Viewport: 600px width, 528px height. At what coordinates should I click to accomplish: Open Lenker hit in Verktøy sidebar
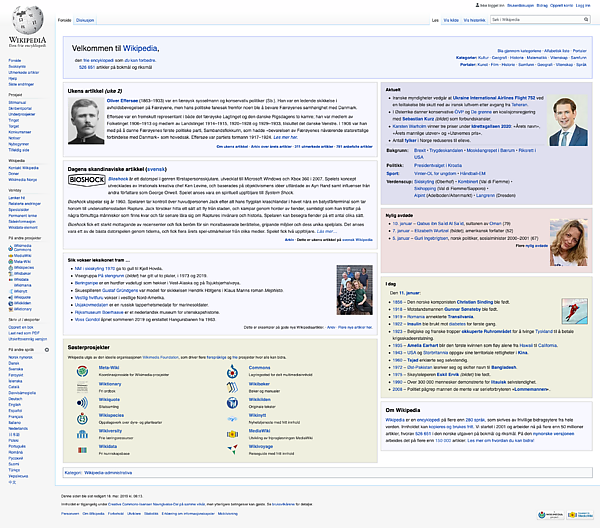(16, 198)
